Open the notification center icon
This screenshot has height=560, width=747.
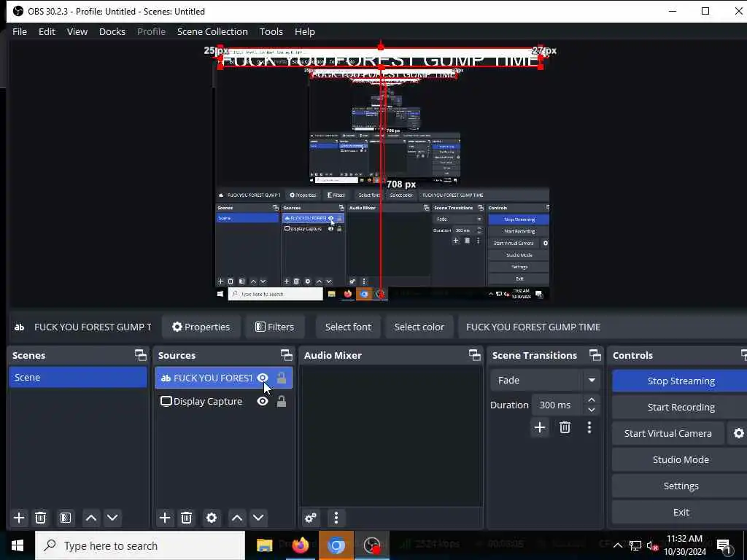(724, 546)
